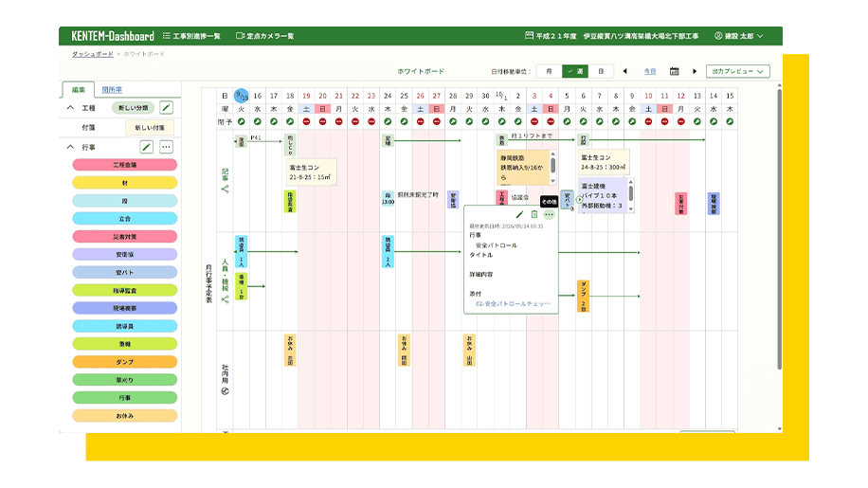Screen dimensions: 868x488
Task: Select the 現場視察 event label
Action: [x=124, y=308]
